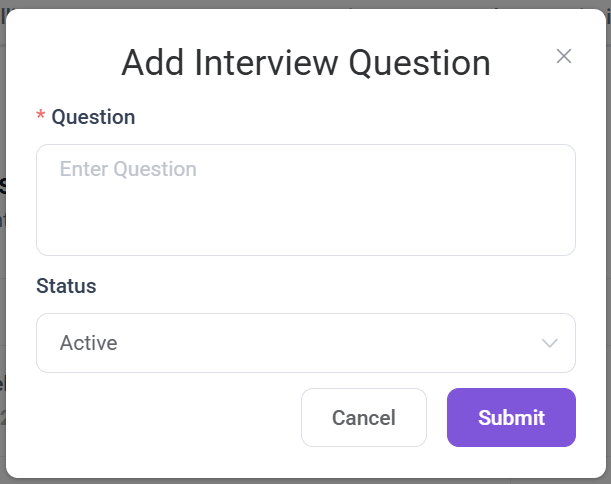This screenshot has height=484, width=611.
Task: Expand the Active combo box options
Action: pyautogui.click(x=305, y=343)
